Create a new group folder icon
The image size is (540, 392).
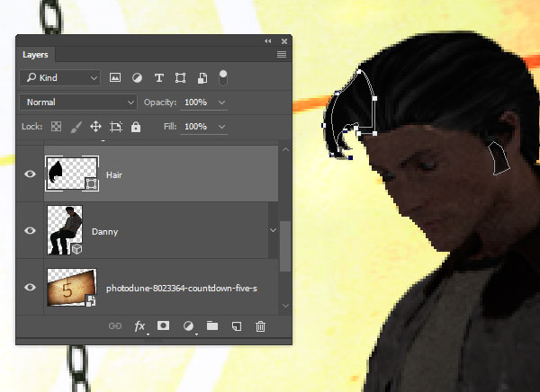pos(212,325)
